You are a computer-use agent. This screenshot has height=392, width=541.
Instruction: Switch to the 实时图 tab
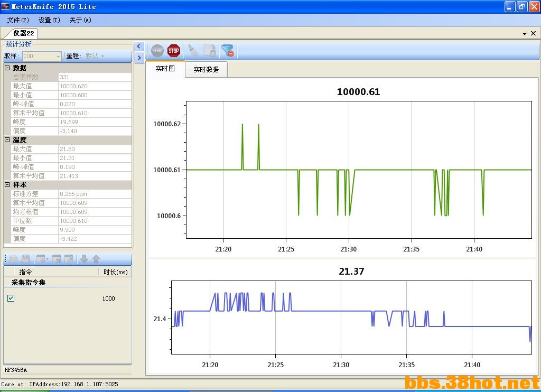pos(165,69)
